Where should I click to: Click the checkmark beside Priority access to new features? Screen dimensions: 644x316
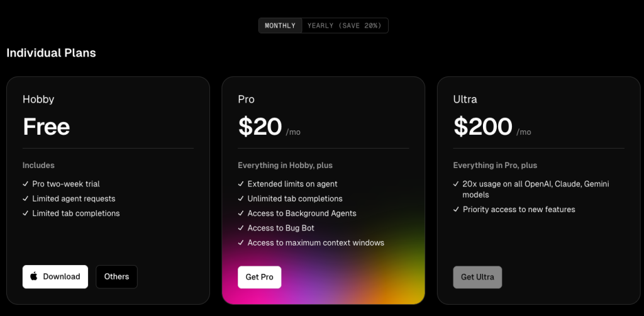click(456, 209)
